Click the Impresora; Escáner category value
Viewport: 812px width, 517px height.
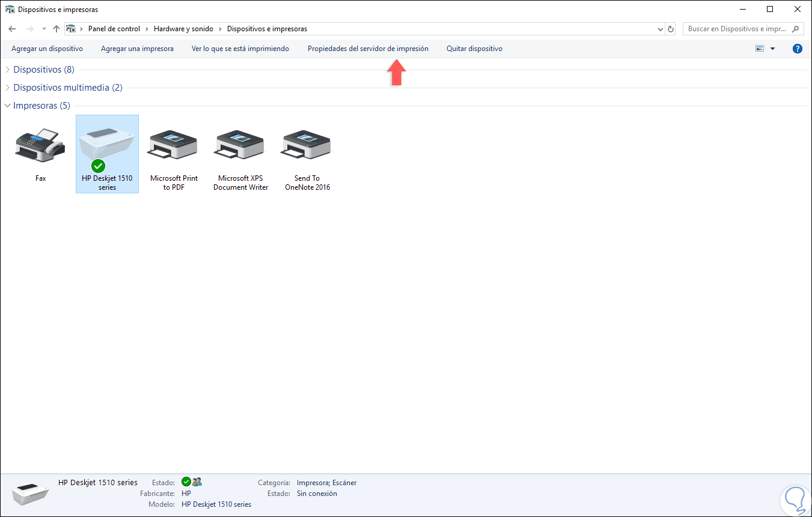pos(326,483)
